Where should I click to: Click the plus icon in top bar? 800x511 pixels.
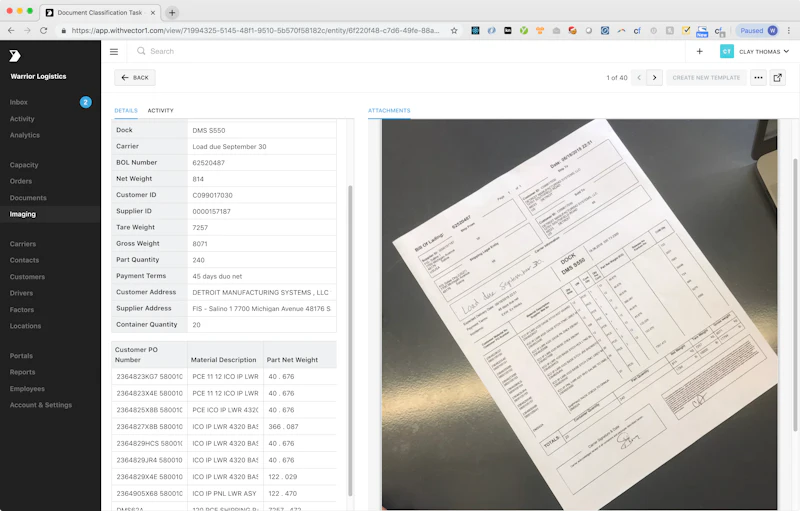(699, 52)
